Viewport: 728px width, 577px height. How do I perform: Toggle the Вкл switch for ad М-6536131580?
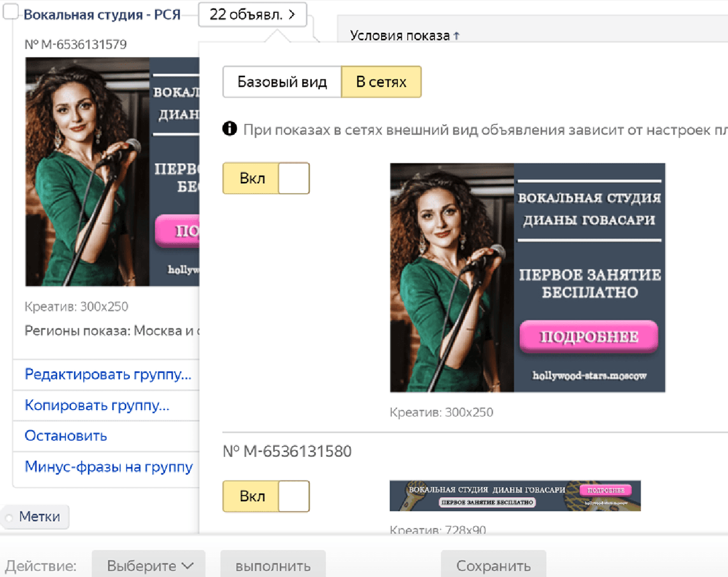(266, 496)
